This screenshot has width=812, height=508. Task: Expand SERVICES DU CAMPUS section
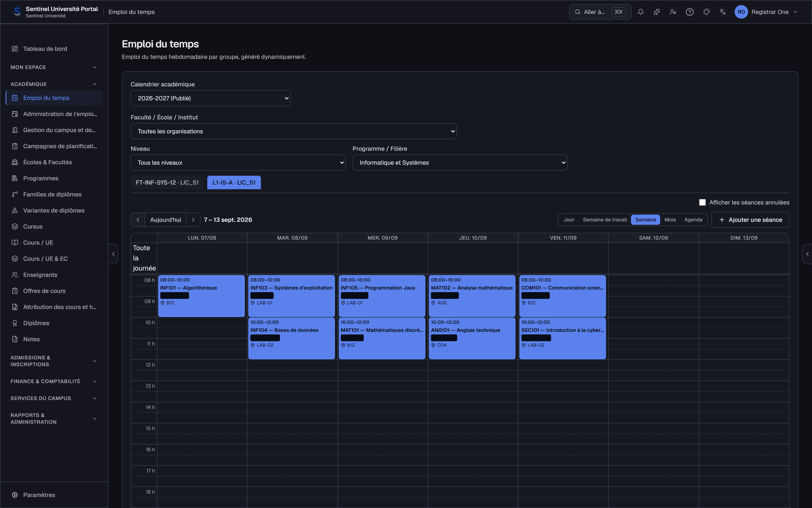54,398
